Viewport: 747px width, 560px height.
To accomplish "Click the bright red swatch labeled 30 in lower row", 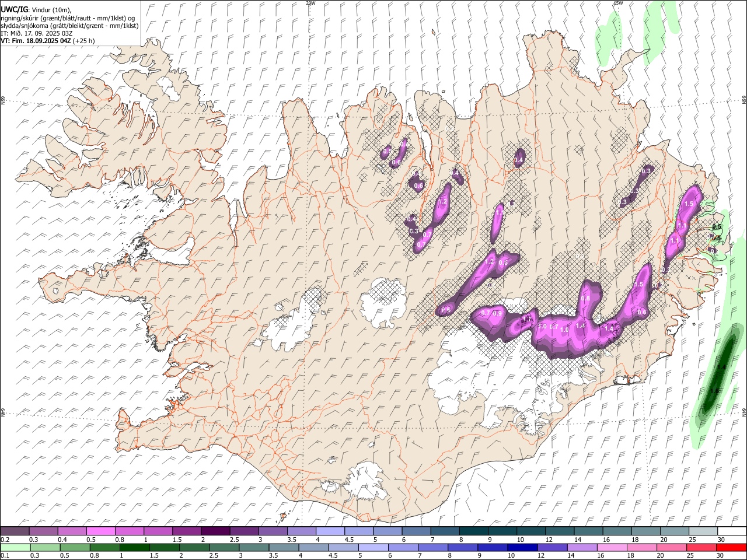I will 731,548.
